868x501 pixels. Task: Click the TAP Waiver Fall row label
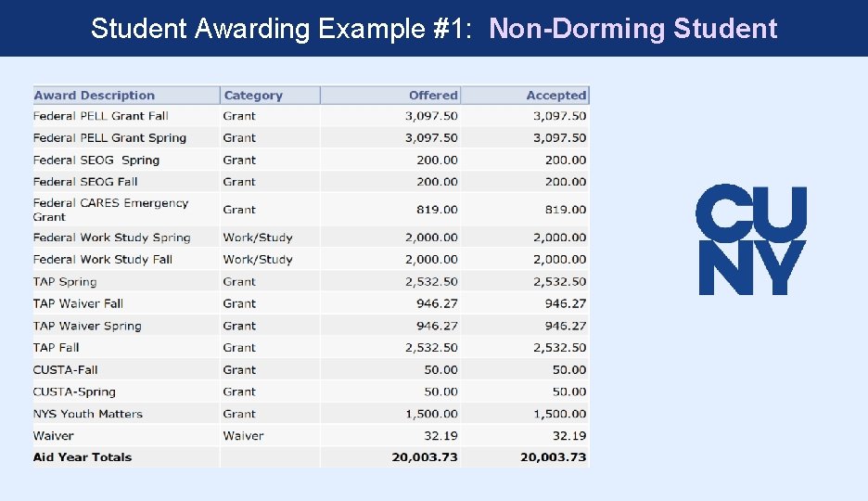78,303
